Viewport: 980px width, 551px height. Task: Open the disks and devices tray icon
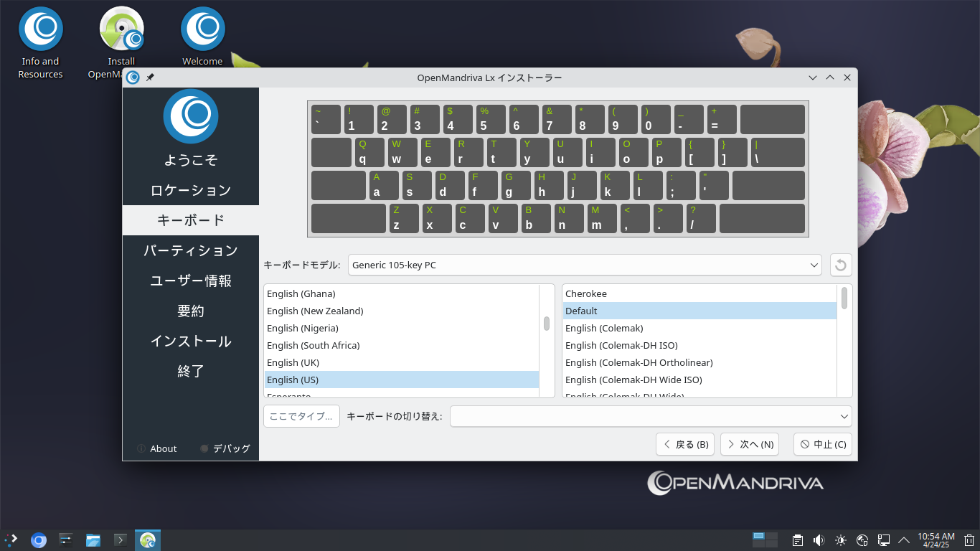(x=863, y=540)
